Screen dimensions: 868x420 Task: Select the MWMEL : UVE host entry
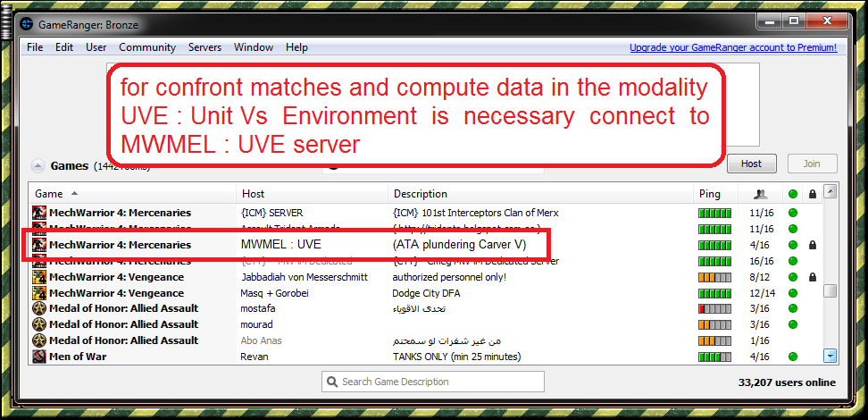coord(280,244)
